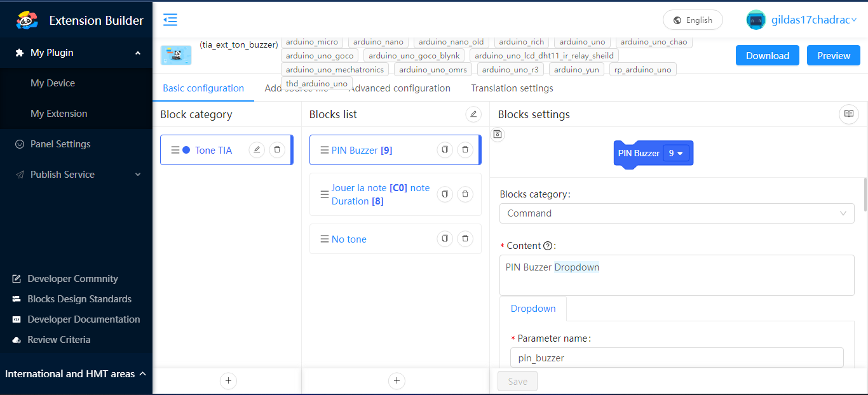Copy the PIN Buzzer block
The width and height of the screenshot is (868, 395).
[x=445, y=150]
